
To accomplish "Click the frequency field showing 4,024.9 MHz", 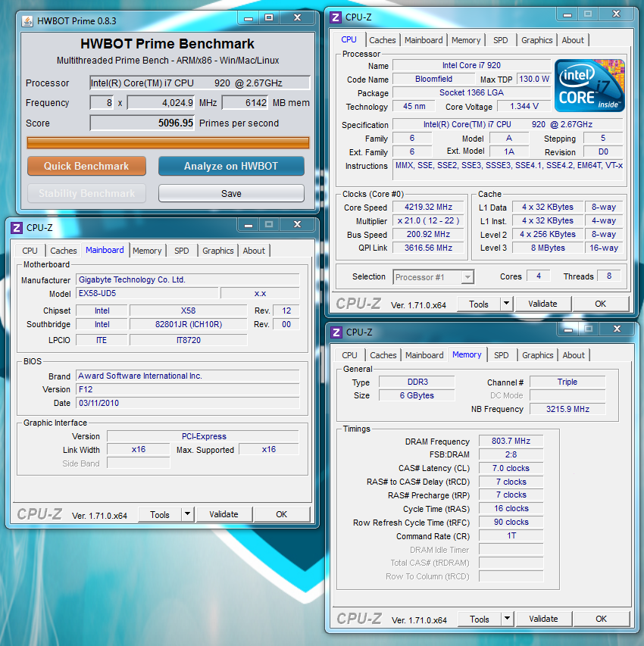I will click(x=161, y=102).
